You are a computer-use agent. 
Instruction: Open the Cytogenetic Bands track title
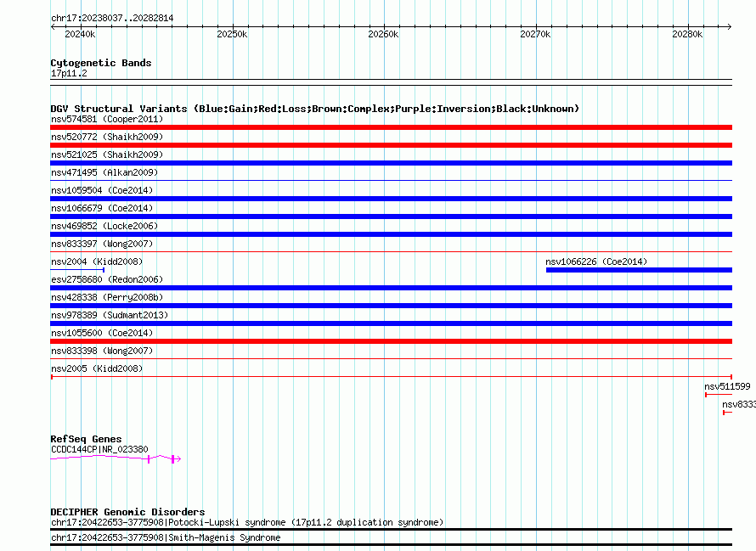click(x=101, y=63)
